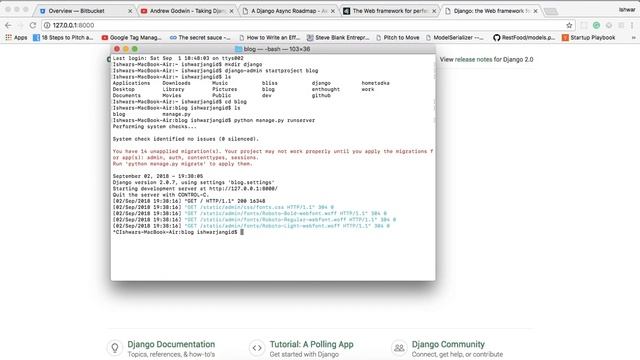Click the 'Starting development server' terminal line

(195, 189)
